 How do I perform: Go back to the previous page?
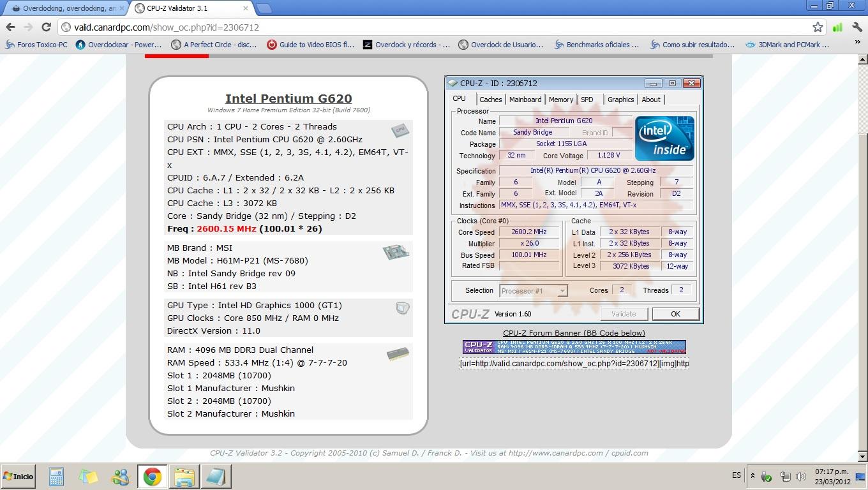coord(10,27)
